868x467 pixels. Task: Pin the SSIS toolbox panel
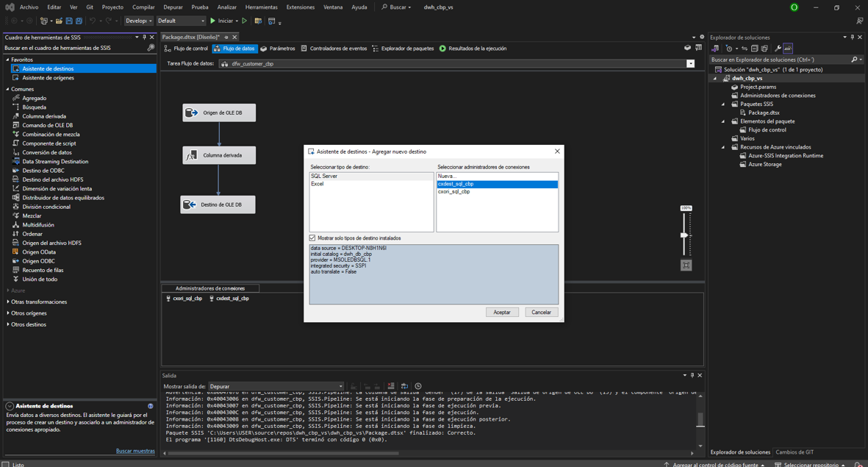pos(145,37)
